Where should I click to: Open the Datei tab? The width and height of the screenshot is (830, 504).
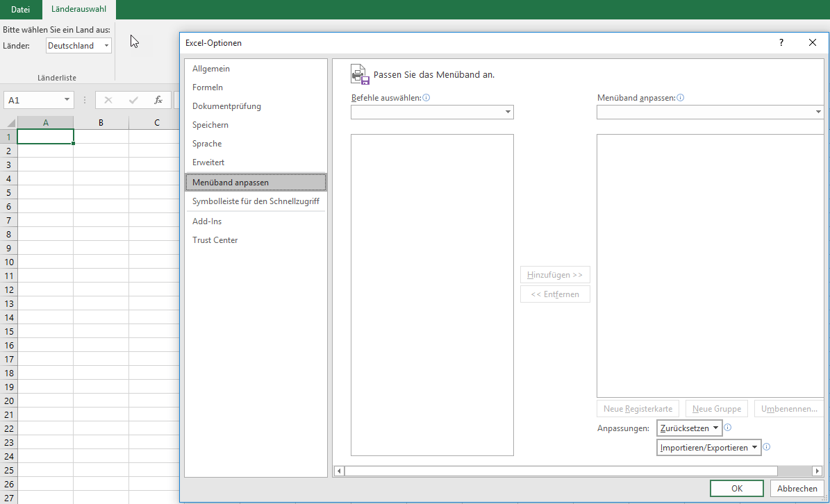21,10
